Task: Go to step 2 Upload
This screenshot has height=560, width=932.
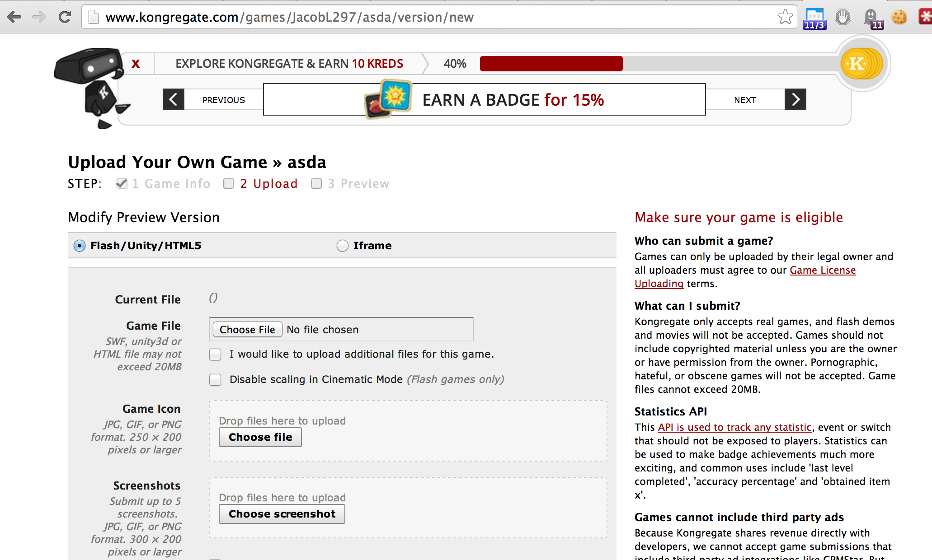Action: (x=269, y=184)
